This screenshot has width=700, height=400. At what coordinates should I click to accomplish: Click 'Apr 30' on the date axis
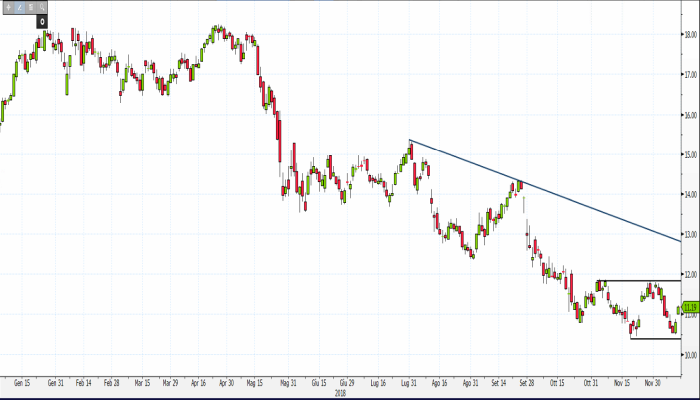coord(225,382)
